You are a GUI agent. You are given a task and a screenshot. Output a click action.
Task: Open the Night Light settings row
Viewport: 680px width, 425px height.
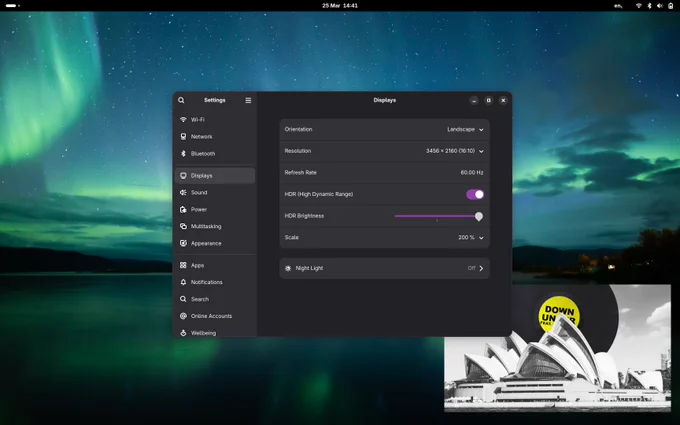click(385, 268)
